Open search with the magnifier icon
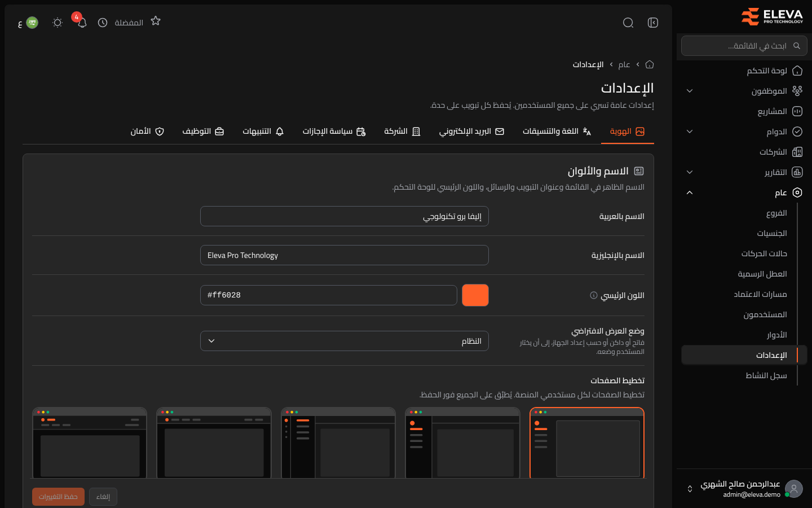The image size is (812, 508). point(628,23)
